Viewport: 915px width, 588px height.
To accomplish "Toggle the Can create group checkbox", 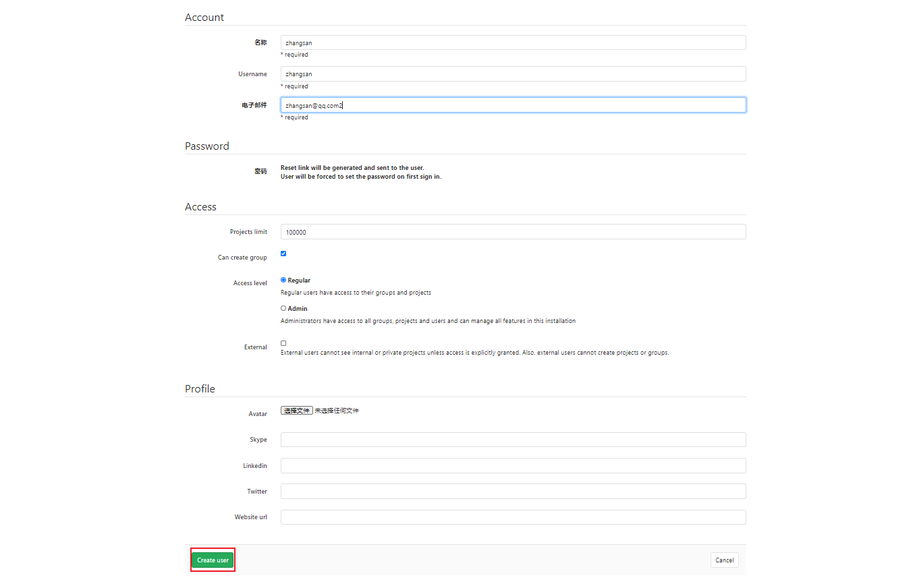I will tap(283, 254).
